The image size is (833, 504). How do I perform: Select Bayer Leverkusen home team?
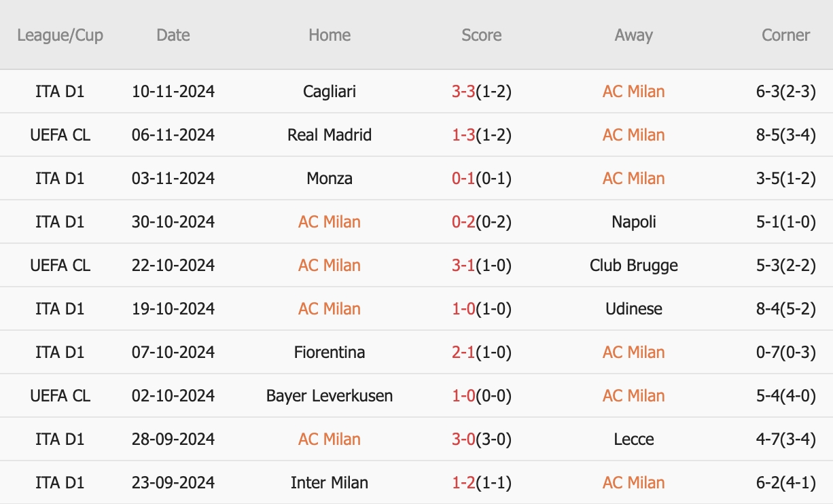click(x=330, y=396)
